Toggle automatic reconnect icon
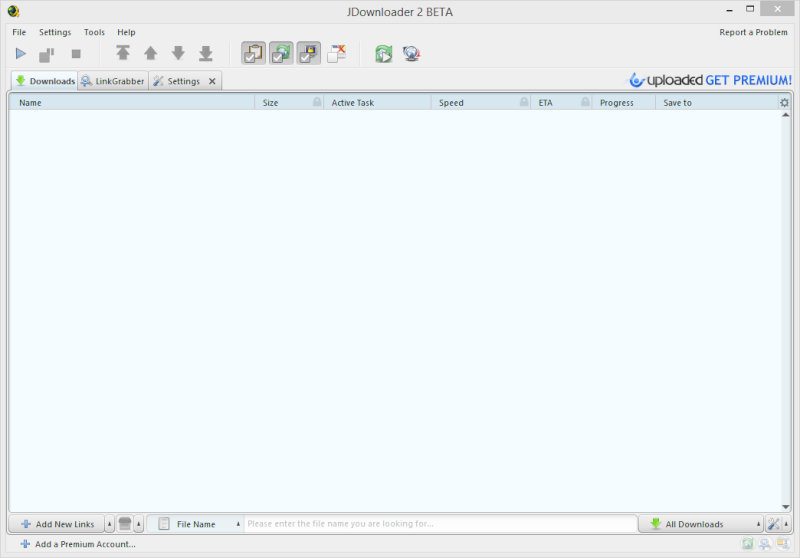 [x=281, y=53]
